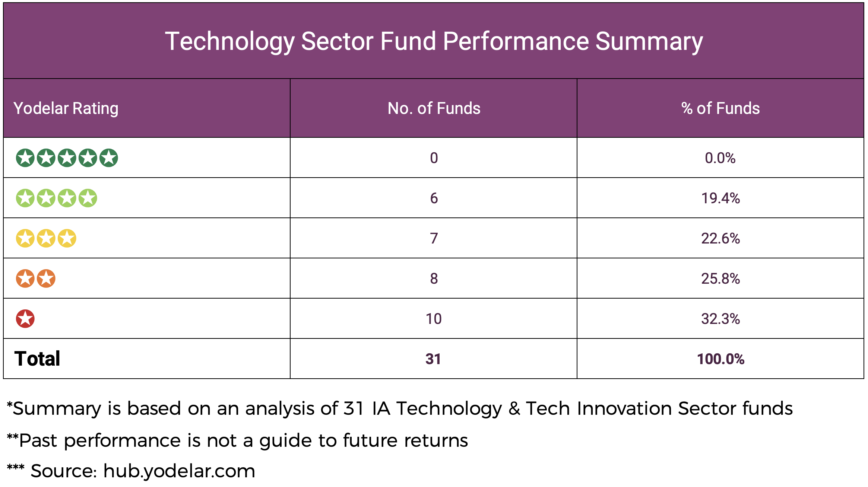This screenshot has height=487, width=868.
Task: Click the middle yellow star icon
Action: pyautogui.click(x=46, y=238)
